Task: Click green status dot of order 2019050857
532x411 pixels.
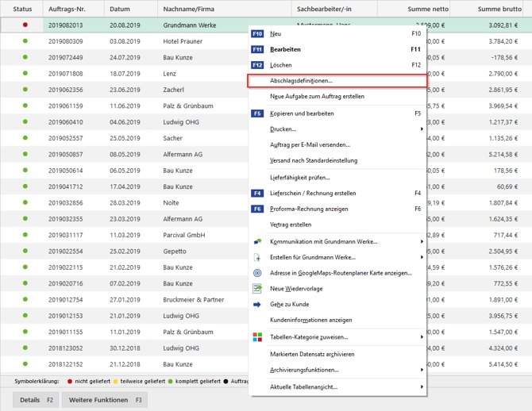Action: tap(25, 154)
